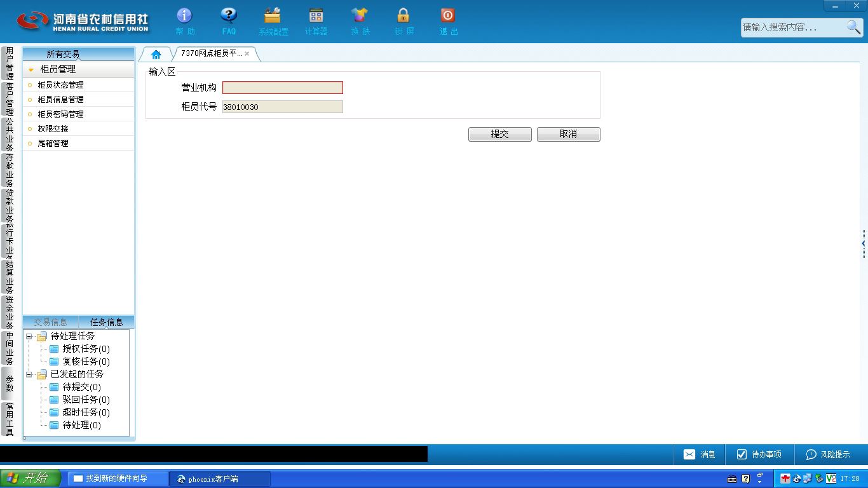Click the language bar restore icon
Image resolution: width=868 pixels, height=488 pixels.
coord(761,475)
